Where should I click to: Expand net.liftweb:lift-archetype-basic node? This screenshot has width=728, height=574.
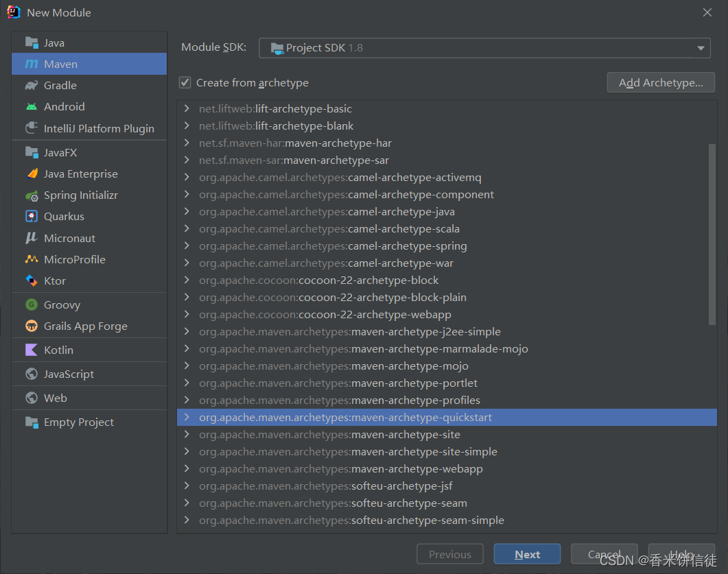(187, 108)
